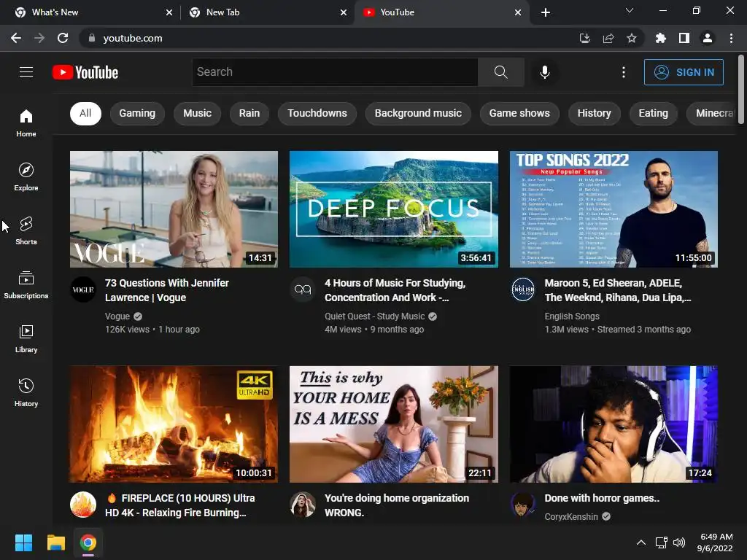Select the All filter chip

(85, 113)
